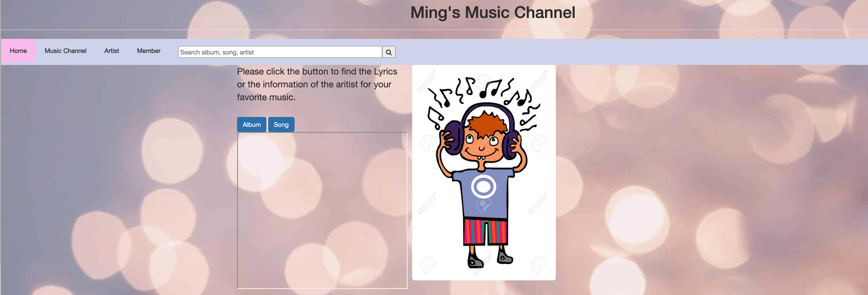The image size is (868, 295).
Task: Click the music notes above the boy's head
Action: pyautogui.click(x=482, y=94)
